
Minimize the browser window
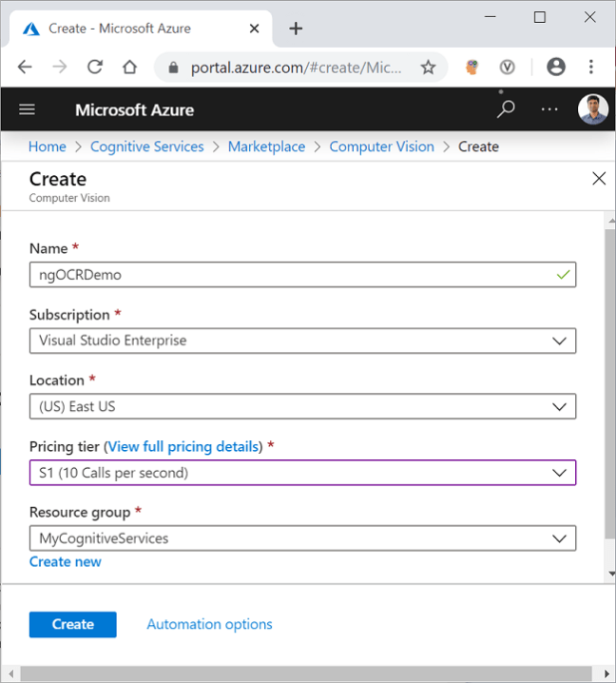click(x=491, y=17)
